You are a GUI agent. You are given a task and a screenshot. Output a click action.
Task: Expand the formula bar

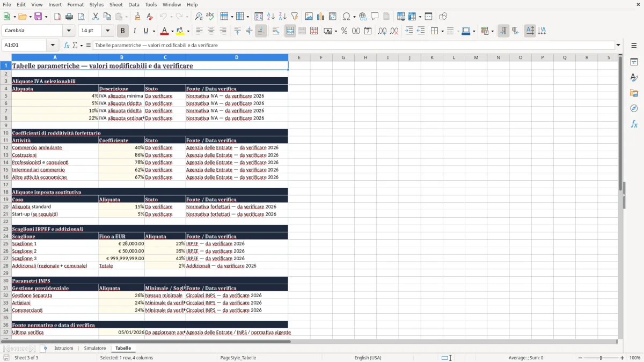click(618, 46)
